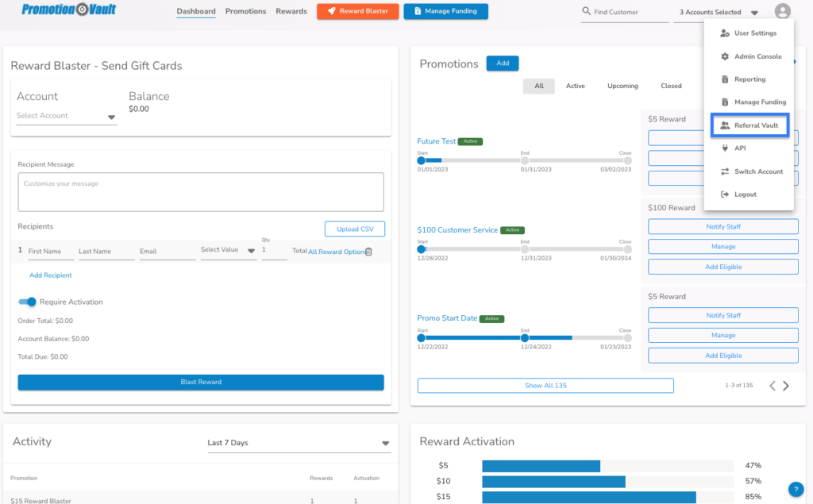The width and height of the screenshot is (813, 504).
Task: Open the Last 7 Days activity dropdown
Action: [299, 443]
